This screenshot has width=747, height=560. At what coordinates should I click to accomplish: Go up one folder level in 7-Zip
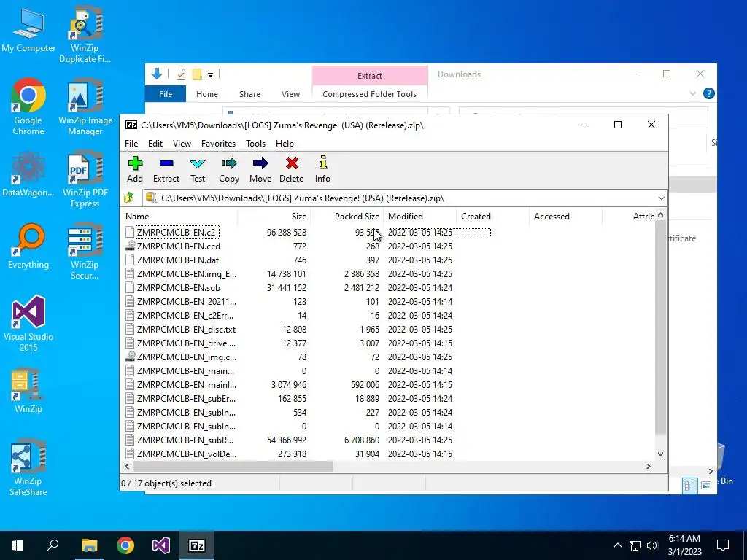click(x=128, y=198)
